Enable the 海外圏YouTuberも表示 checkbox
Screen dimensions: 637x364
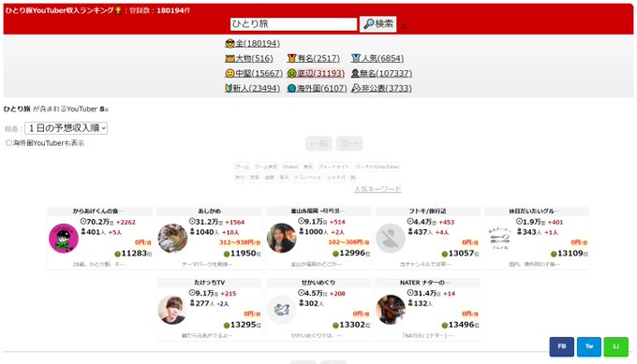[9, 143]
